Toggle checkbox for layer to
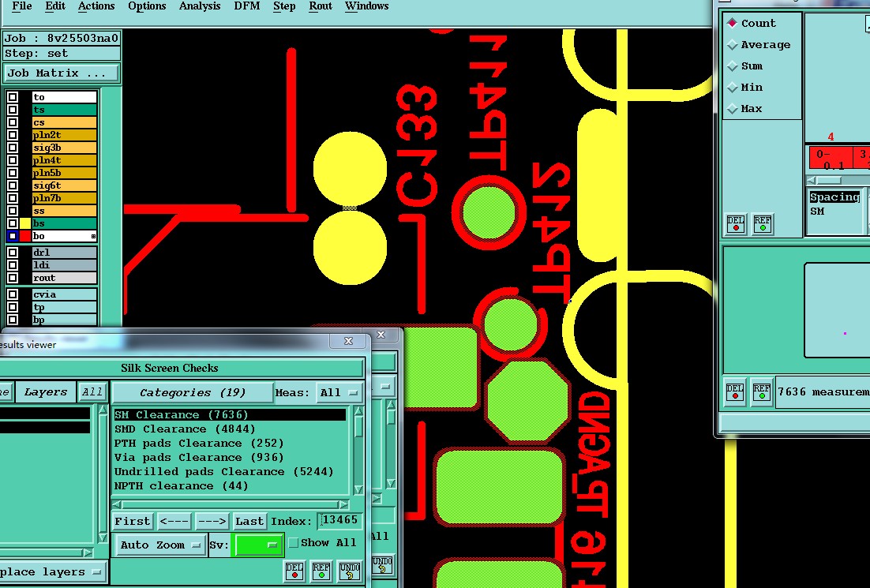The height and width of the screenshot is (588, 870). (13, 97)
